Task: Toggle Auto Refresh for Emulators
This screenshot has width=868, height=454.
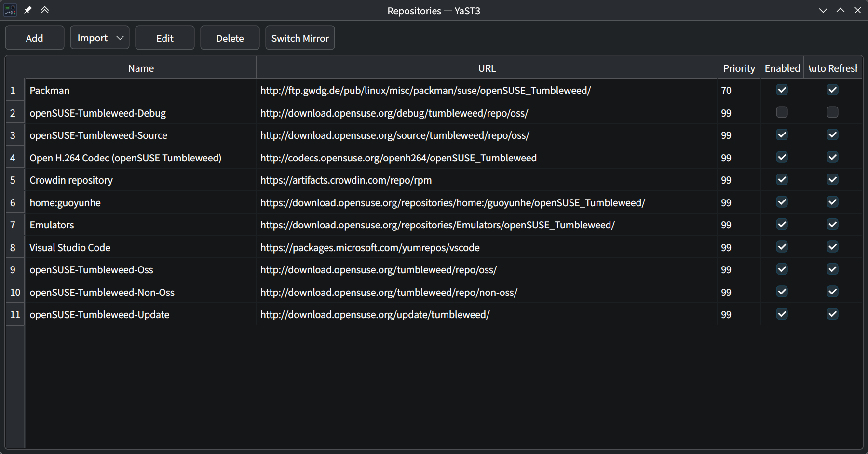Action: (x=832, y=225)
